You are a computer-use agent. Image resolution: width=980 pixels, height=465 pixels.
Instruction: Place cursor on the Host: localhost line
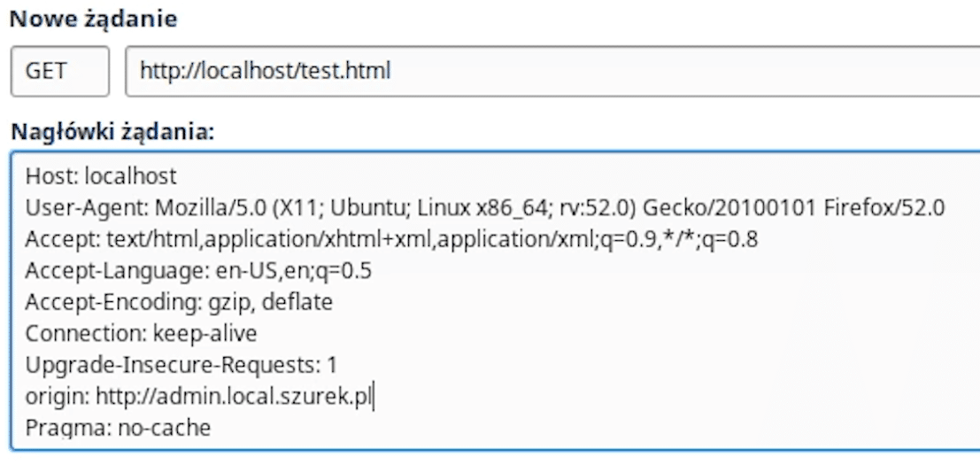click(101, 176)
